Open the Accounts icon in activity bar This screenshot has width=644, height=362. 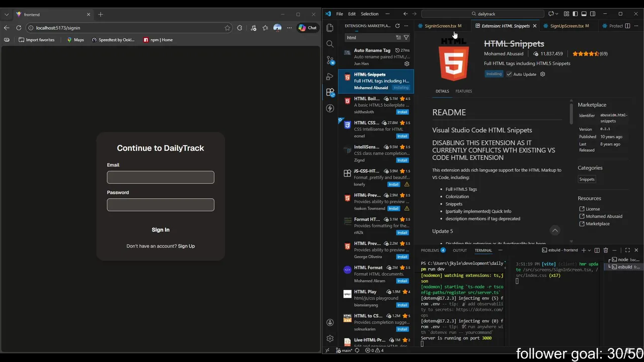(330, 322)
